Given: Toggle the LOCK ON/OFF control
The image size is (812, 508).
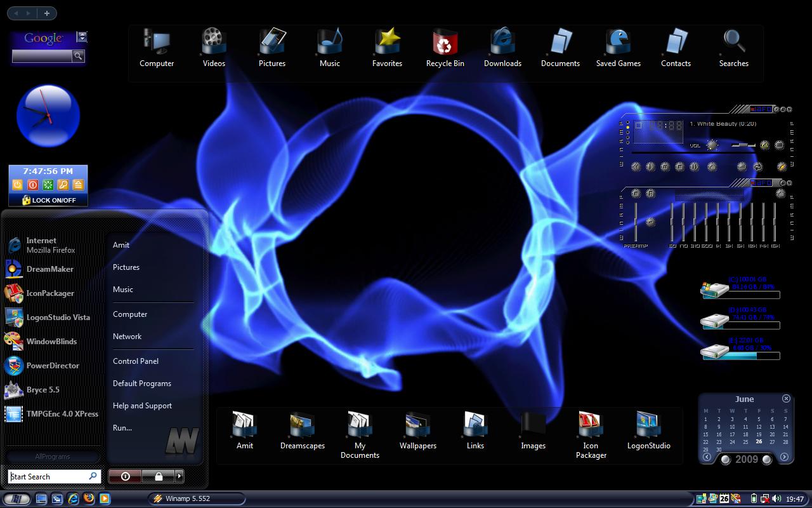Looking at the screenshot, I should point(48,200).
